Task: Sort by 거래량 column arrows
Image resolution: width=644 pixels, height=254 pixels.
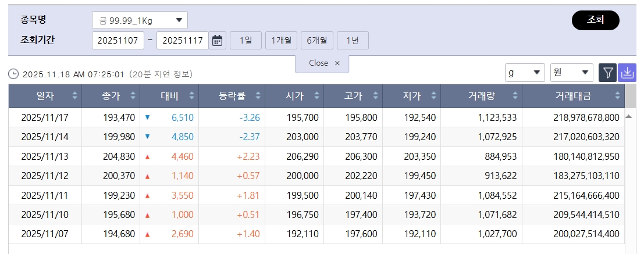Action: pyautogui.click(x=515, y=96)
